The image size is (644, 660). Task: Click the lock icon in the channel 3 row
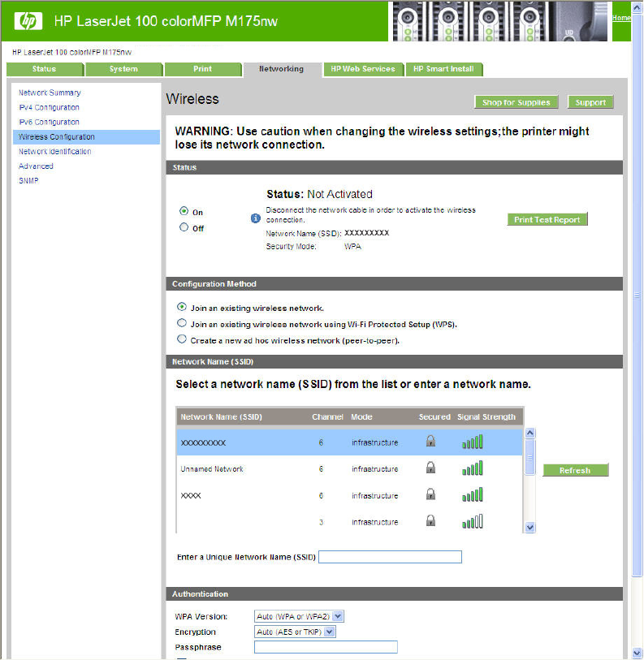(430, 520)
